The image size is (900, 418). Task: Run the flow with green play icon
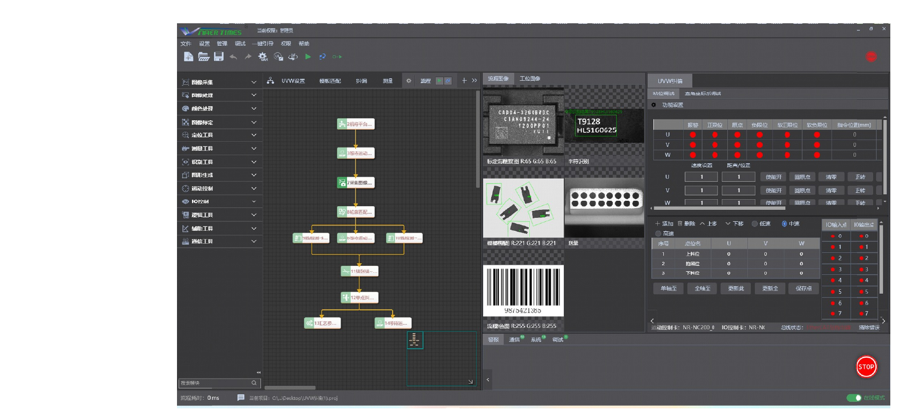tap(308, 57)
